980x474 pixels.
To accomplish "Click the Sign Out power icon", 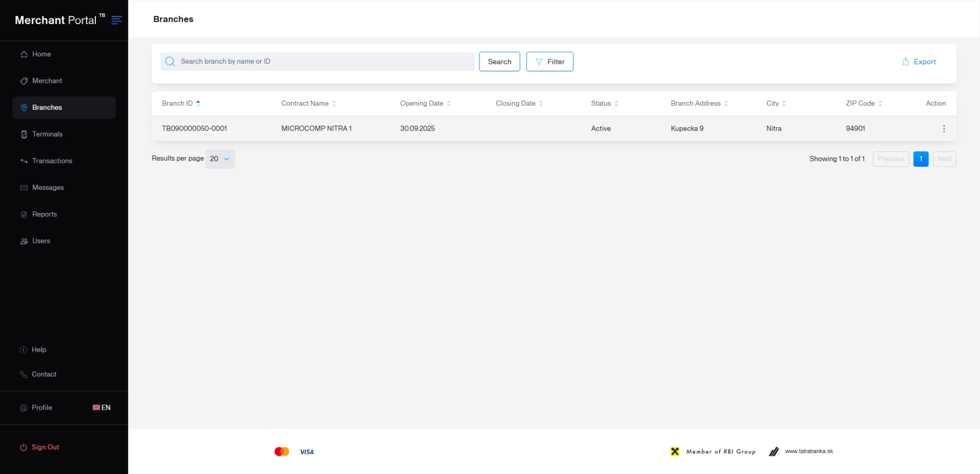I will [24, 448].
